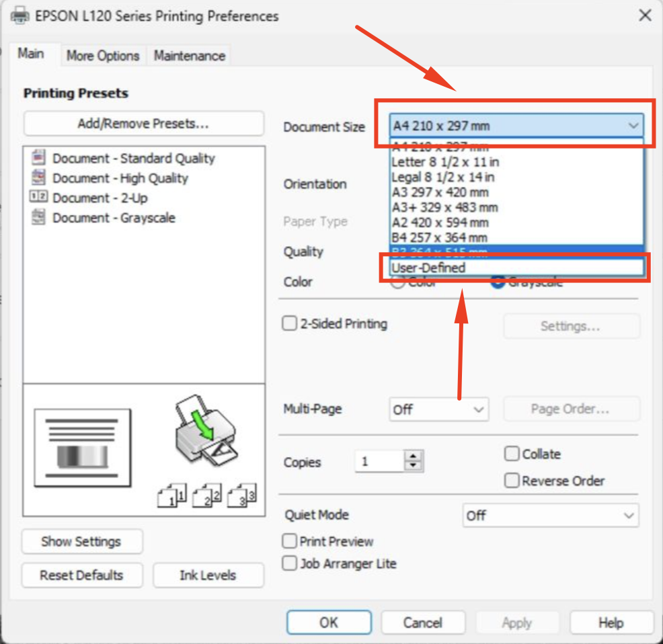
Task: Check the Print Preview option
Action: coord(290,541)
